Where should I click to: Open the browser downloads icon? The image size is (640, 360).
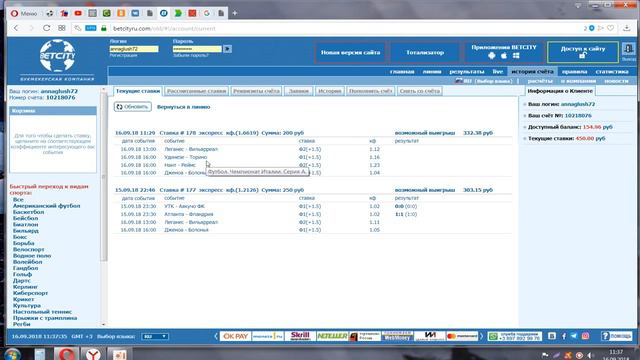(627, 28)
